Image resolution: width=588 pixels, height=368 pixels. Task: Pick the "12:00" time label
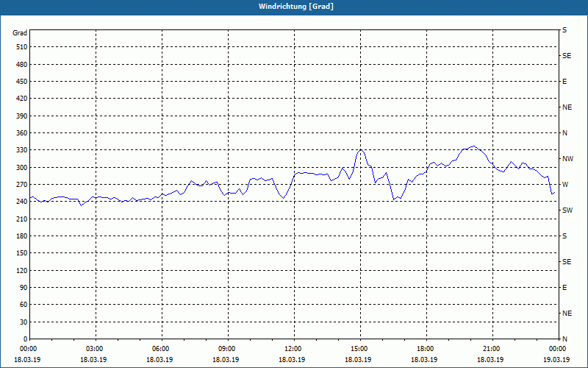tap(295, 349)
